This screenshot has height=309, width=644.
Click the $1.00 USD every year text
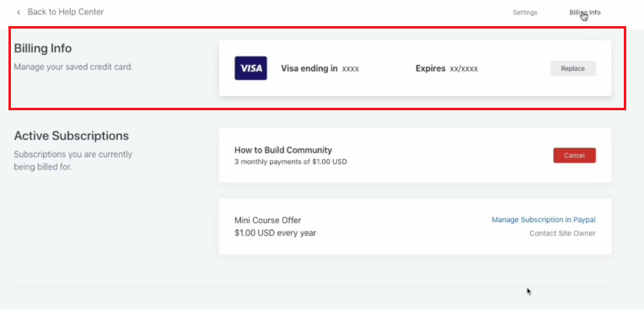275,233
